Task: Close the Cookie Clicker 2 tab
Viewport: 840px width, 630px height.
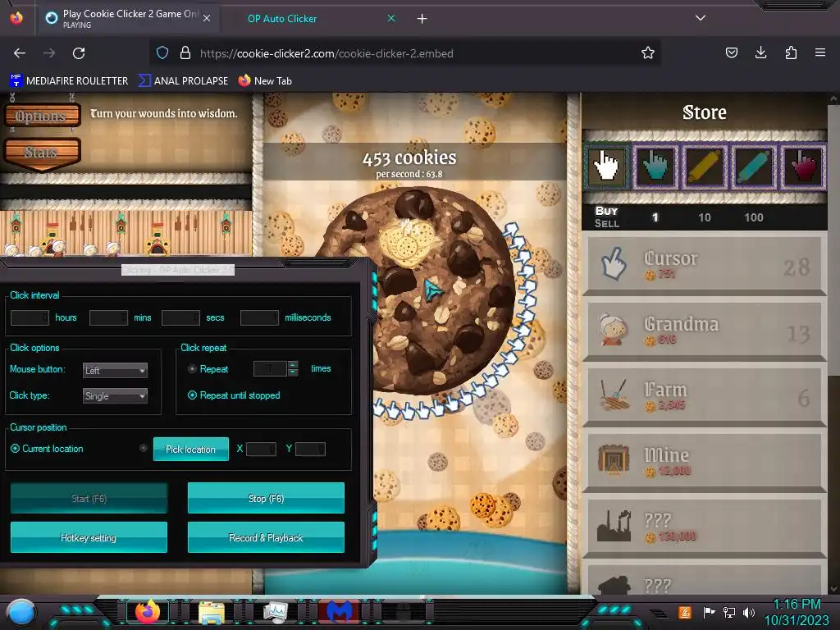Action: 207,18
